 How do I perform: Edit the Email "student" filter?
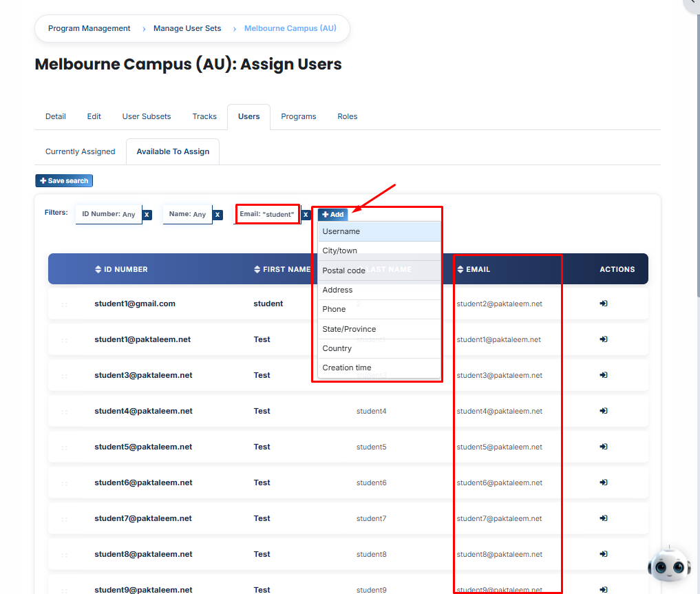tap(267, 214)
